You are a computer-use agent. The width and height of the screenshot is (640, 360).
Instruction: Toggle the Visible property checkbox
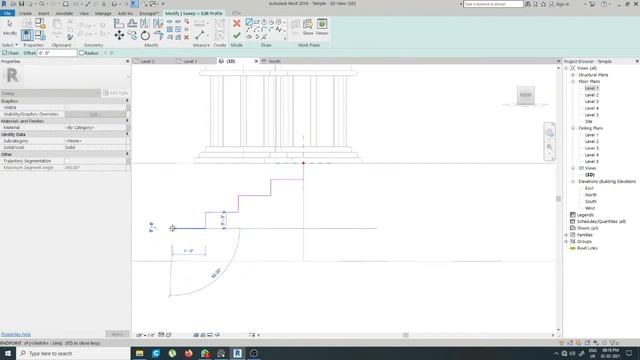point(67,107)
